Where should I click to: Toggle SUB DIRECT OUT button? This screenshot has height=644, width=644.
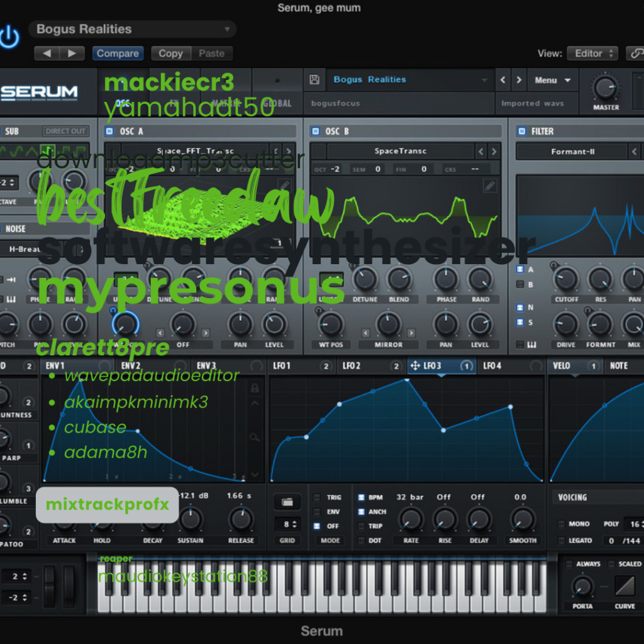65,131
